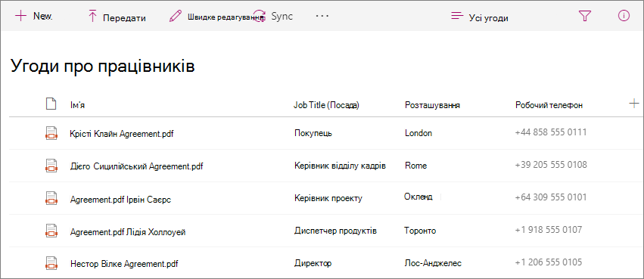The height and width of the screenshot is (279, 644).
Task: Click phone number +39 205 555 0108
Action: point(551,165)
